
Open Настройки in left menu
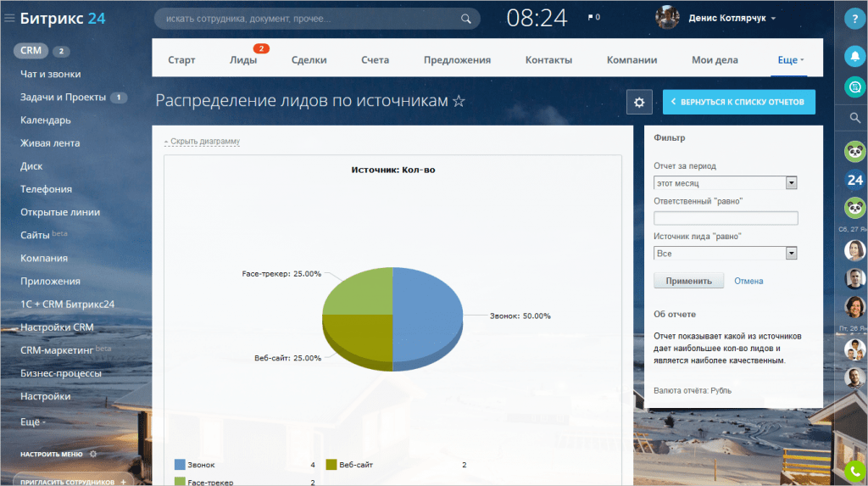(x=46, y=396)
